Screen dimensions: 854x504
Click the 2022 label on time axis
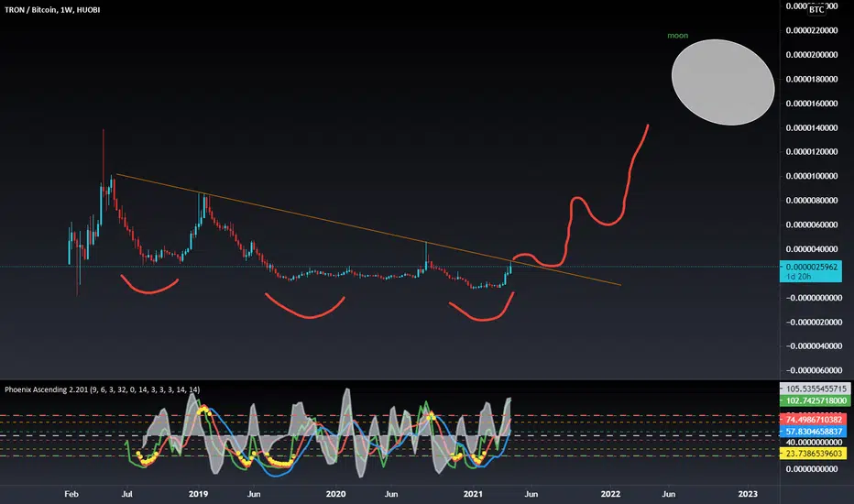pos(610,494)
